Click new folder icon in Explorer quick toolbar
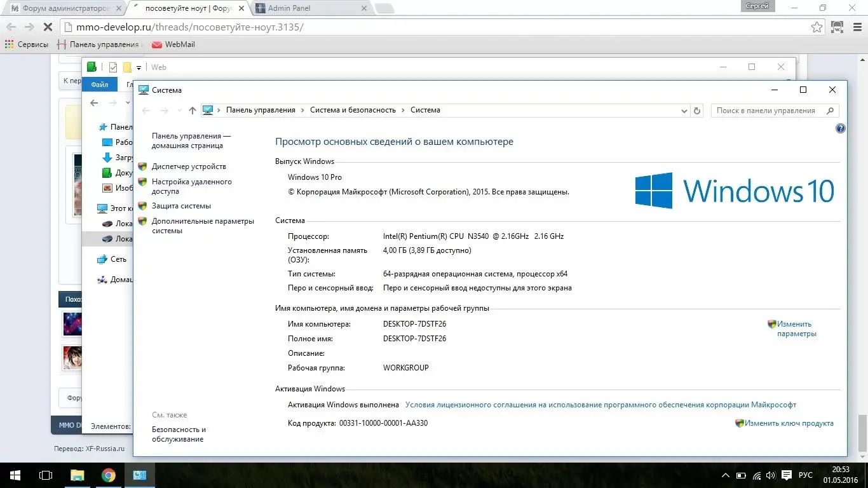 tap(126, 67)
